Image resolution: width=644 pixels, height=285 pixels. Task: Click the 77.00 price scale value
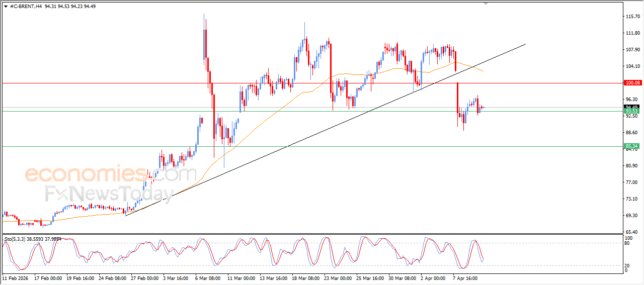pos(631,182)
